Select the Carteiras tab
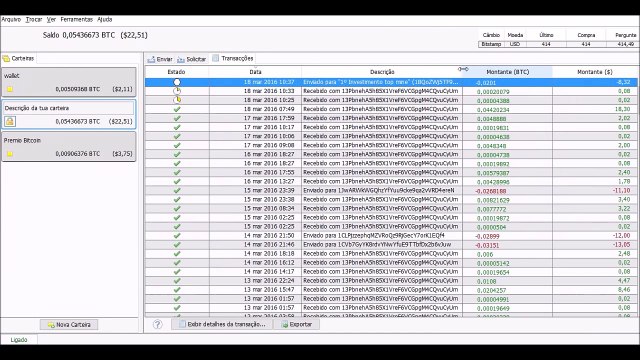640x360 pixels. pyautogui.click(x=19, y=58)
